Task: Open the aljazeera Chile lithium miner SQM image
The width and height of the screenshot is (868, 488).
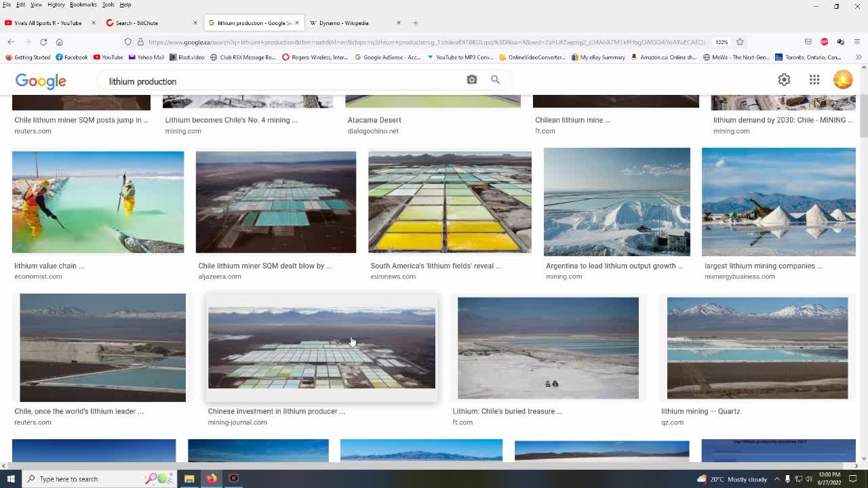Action: click(276, 202)
